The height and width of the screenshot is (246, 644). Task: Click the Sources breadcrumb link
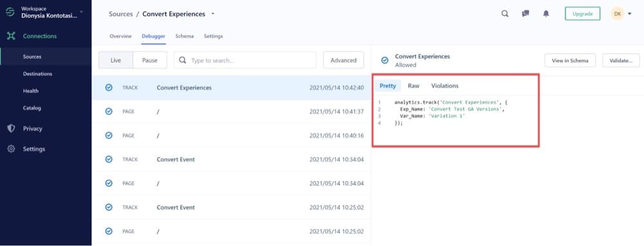coord(121,14)
